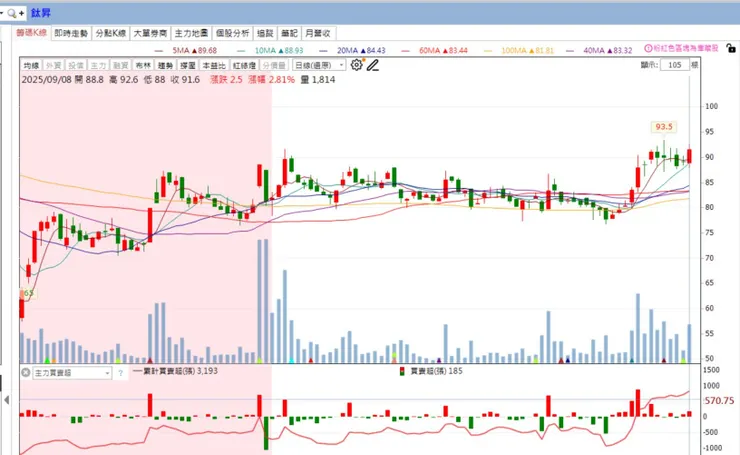Toggle the 主力 overlay button
This screenshot has height=455, width=740.
(98, 65)
